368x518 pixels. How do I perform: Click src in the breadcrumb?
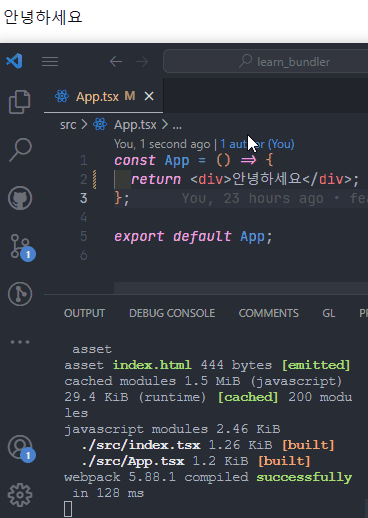[x=68, y=125]
